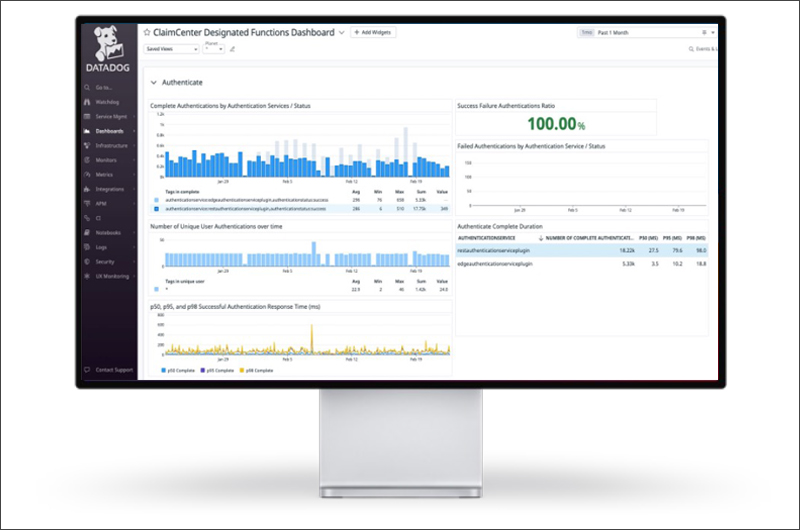Toggle the restauthenticationserviceplugin legend series

[156, 209]
